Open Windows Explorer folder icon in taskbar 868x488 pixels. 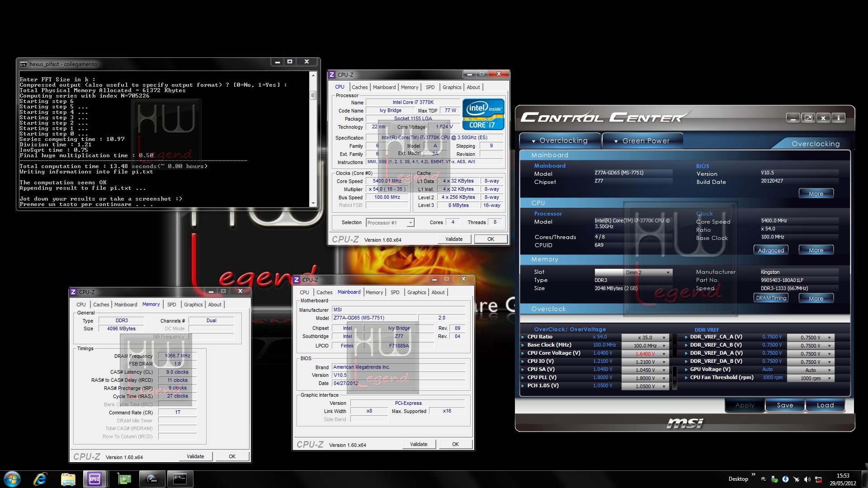(68, 479)
